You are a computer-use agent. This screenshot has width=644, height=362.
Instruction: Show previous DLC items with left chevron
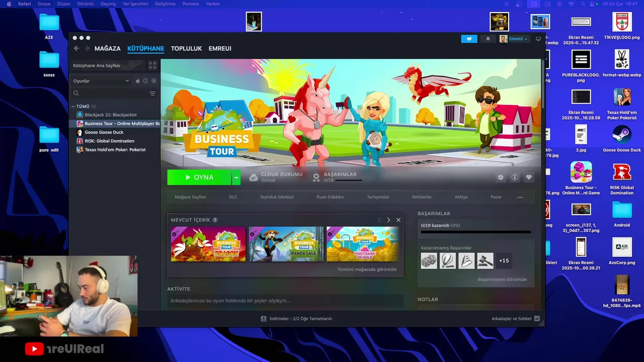tap(380, 220)
